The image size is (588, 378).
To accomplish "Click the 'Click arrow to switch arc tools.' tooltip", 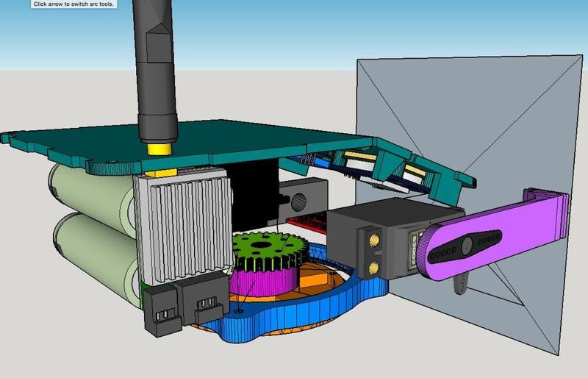I will (x=73, y=4).
